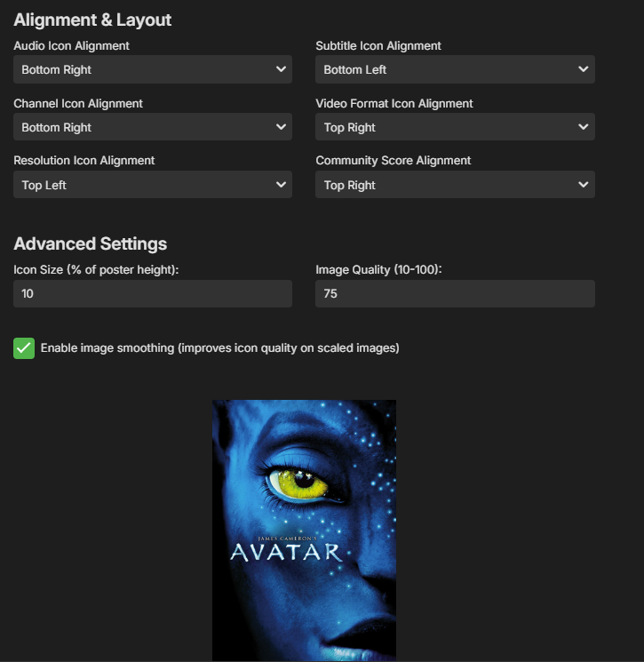Disable the image smoothing checkbox
644x662 pixels.
[24, 348]
